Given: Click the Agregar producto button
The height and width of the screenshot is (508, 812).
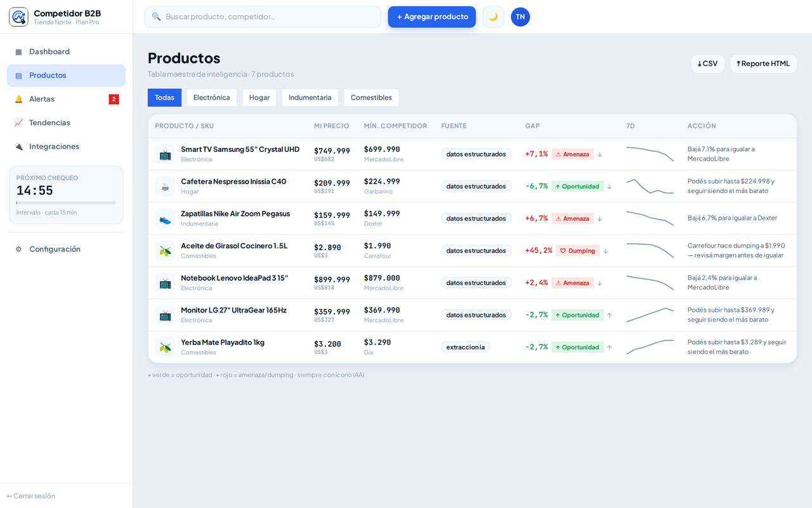Looking at the screenshot, I should click(432, 17).
